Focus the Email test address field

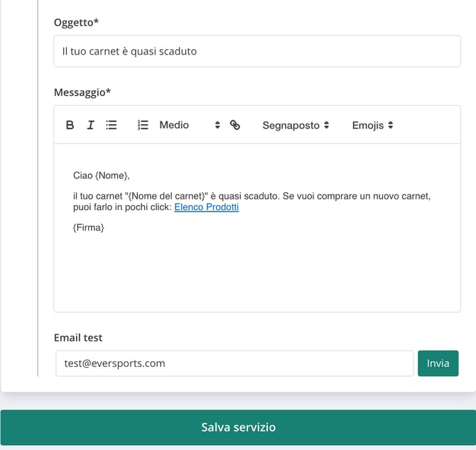tap(234, 363)
